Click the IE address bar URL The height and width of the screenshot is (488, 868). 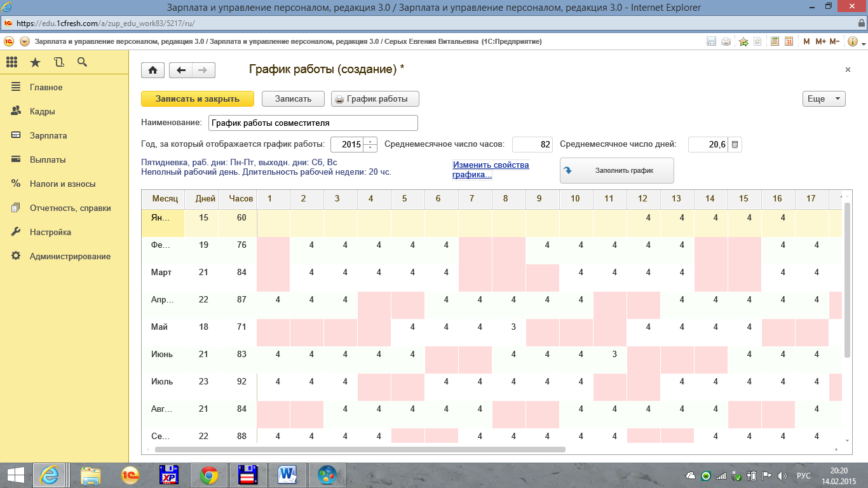point(105,23)
